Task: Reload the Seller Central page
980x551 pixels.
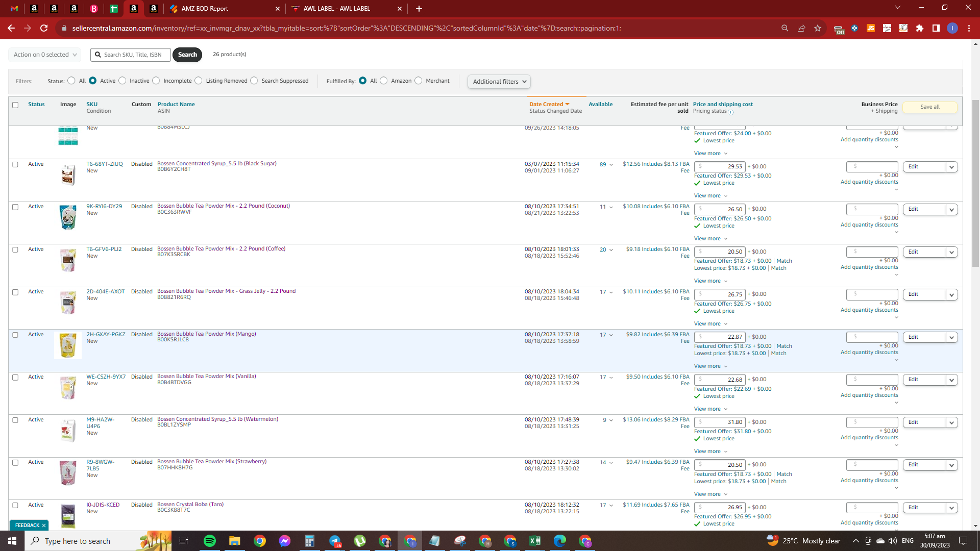Action: click(44, 28)
